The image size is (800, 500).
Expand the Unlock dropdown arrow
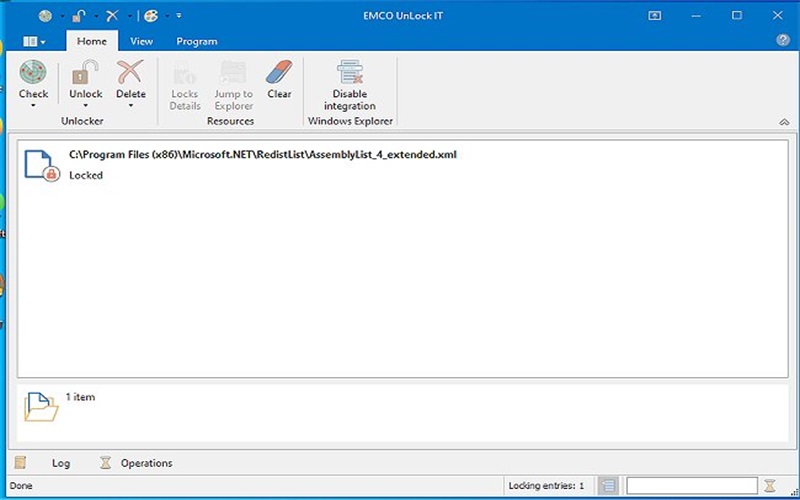[x=85, y=106]
